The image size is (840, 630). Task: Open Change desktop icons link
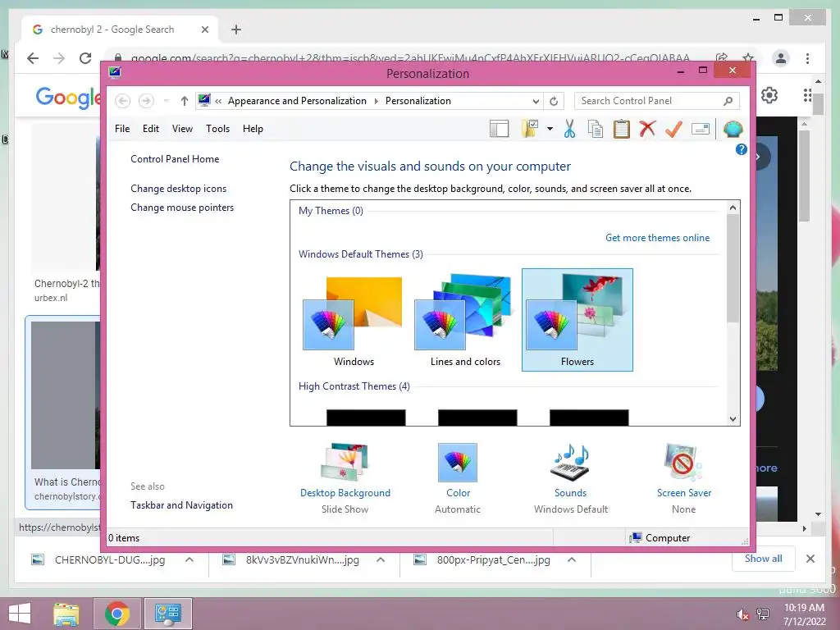pyautogui.click(x=178, y=189)
